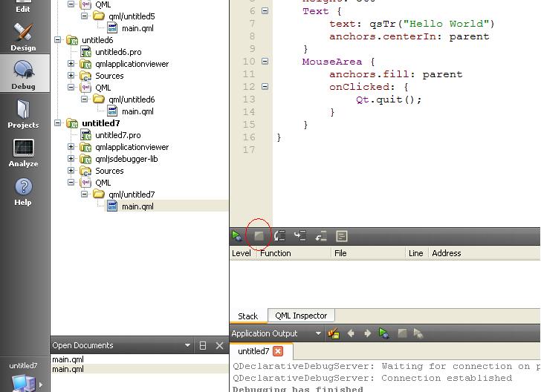Switch to Debug mode
Screen dimensions: 541x392
[x=23, y=75]
